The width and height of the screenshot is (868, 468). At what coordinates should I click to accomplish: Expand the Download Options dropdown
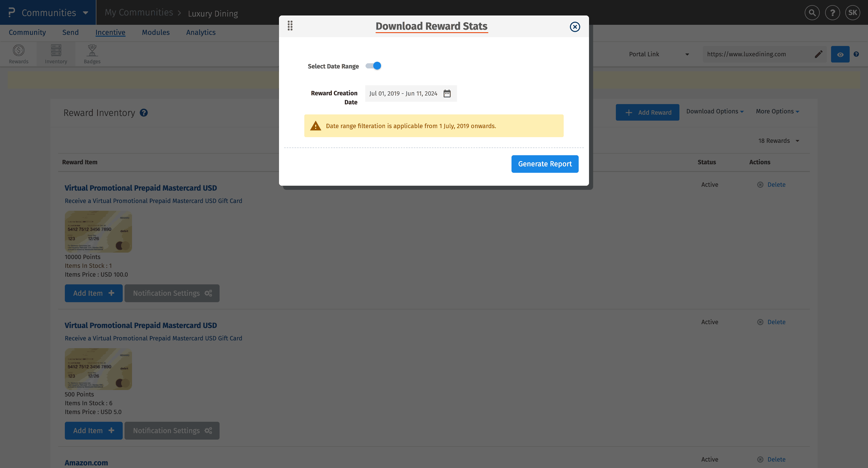[x=715, y=111]
